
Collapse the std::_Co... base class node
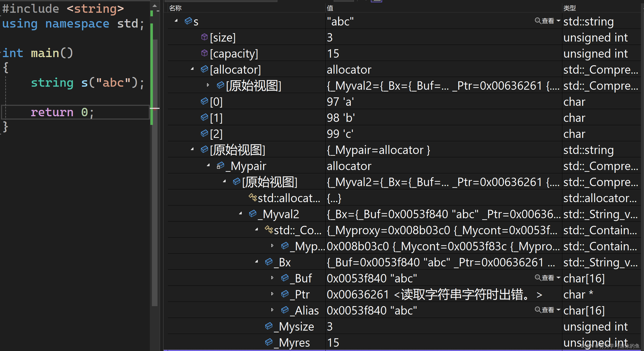[257, 229]
